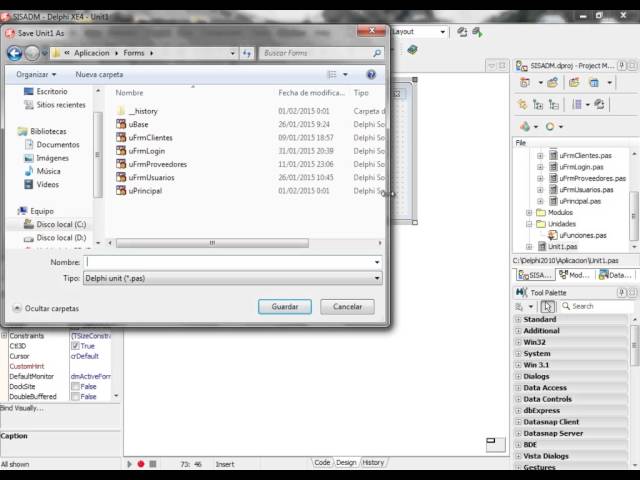Select the Tool Palette arrow pointer icon
The height and width of the screenshot is (480, 640).
(547, 306)
